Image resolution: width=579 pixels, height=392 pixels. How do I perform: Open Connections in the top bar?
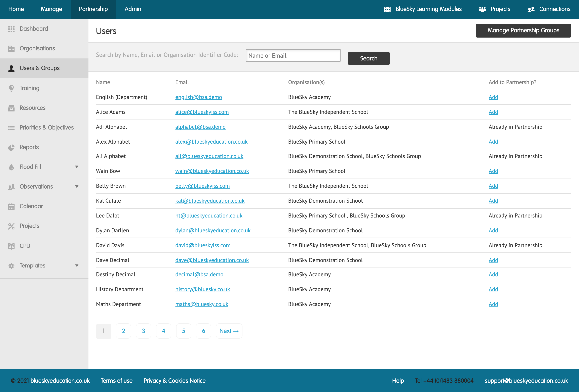tap(549, 9)
